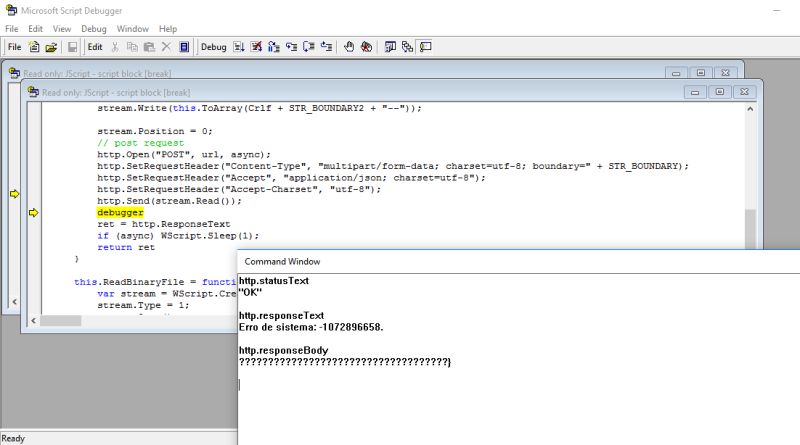Image resolution: width=800 pixels, height=445 pixels.
Task: Click the Paste clipboard icon
Action: pyautogui.click(x=149, y=47)
